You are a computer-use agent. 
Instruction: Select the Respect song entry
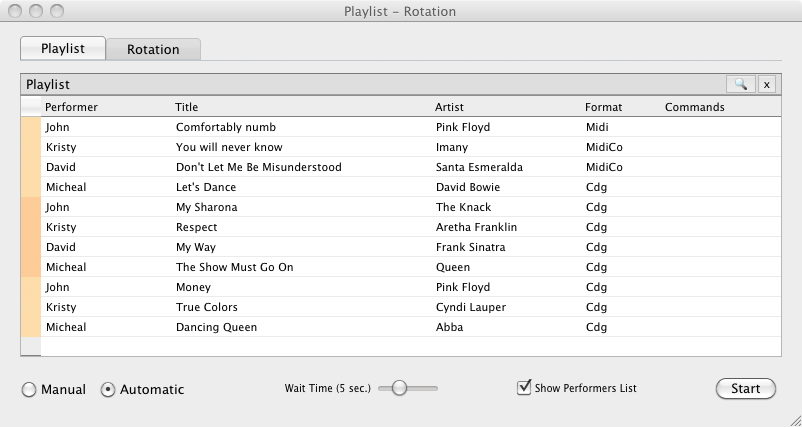pyautogui.click(x=196, y=227)
